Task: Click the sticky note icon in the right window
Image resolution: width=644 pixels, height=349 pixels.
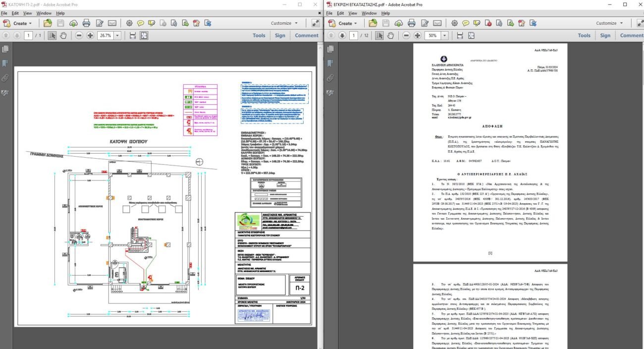Action: 466,23
